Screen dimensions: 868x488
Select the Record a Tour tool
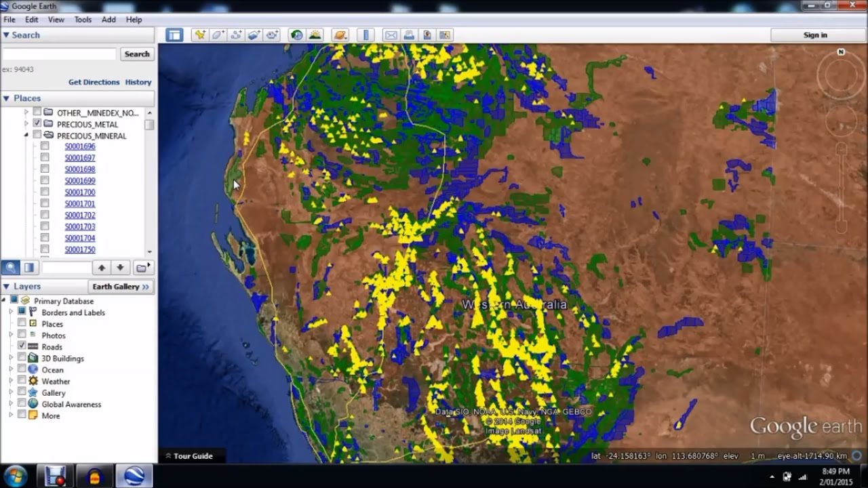click(273, 35)
